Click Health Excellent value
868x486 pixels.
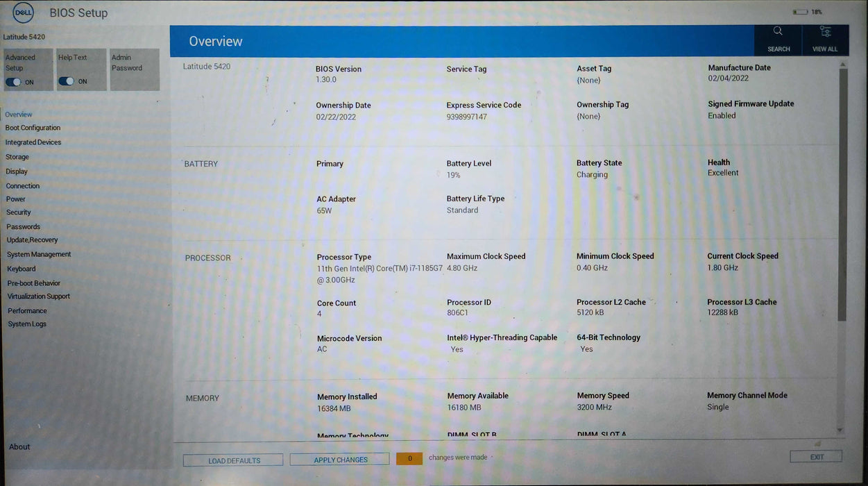tap(723, 173)
